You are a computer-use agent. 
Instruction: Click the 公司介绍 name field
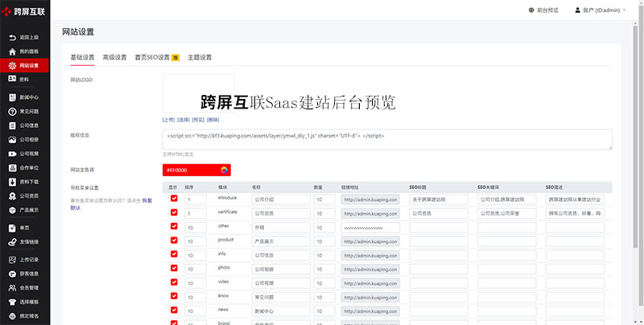pos(281,200)
